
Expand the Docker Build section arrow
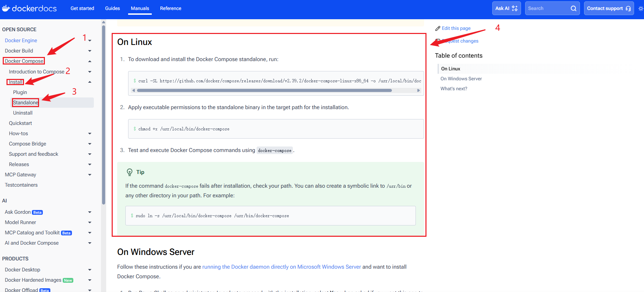(90, 51)
